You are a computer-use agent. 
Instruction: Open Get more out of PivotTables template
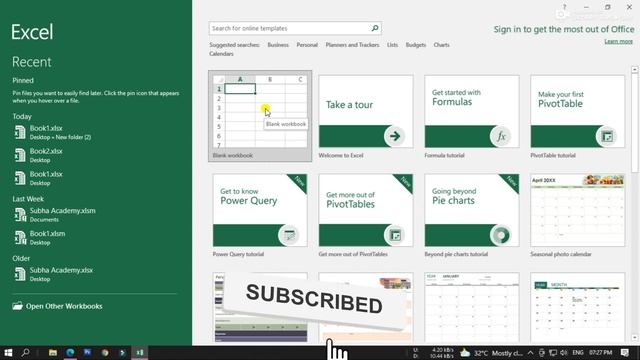coord(366,210)
